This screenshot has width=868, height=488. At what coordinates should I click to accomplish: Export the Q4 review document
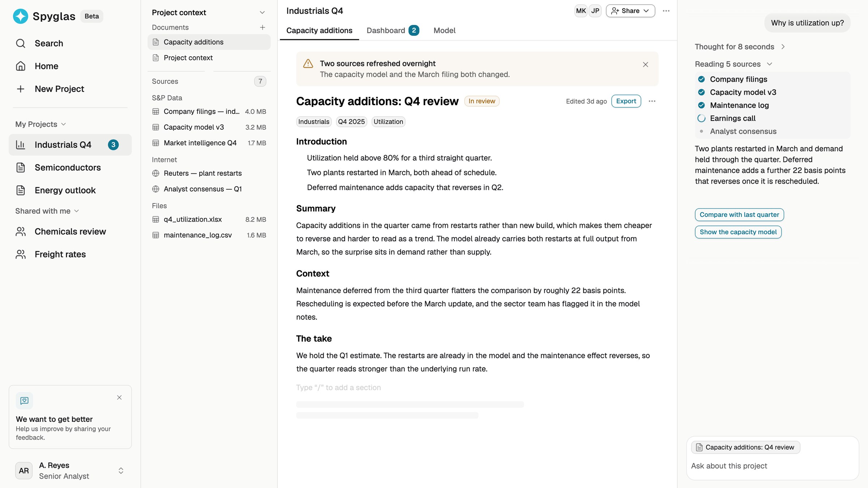(626, 101)
